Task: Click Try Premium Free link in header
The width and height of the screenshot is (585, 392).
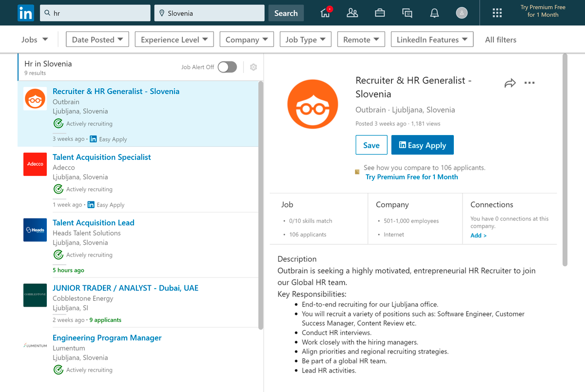Action: [x=543, y=11]
